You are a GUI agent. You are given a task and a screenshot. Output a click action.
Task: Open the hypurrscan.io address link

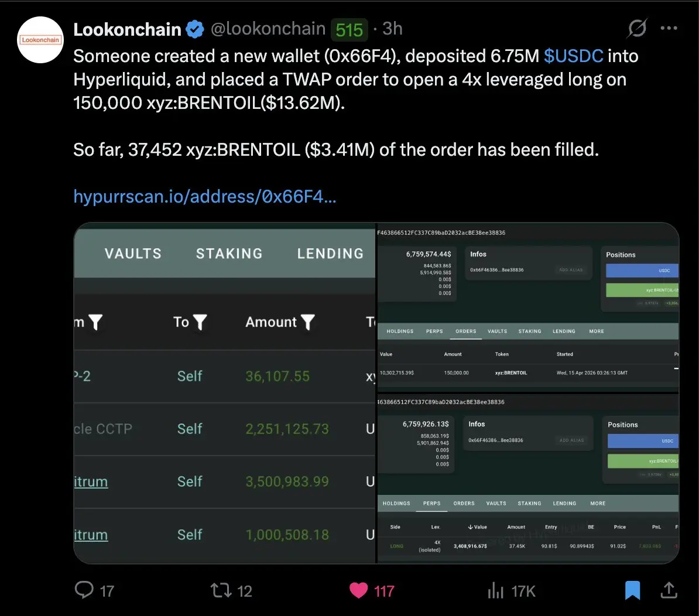[204, 196]
